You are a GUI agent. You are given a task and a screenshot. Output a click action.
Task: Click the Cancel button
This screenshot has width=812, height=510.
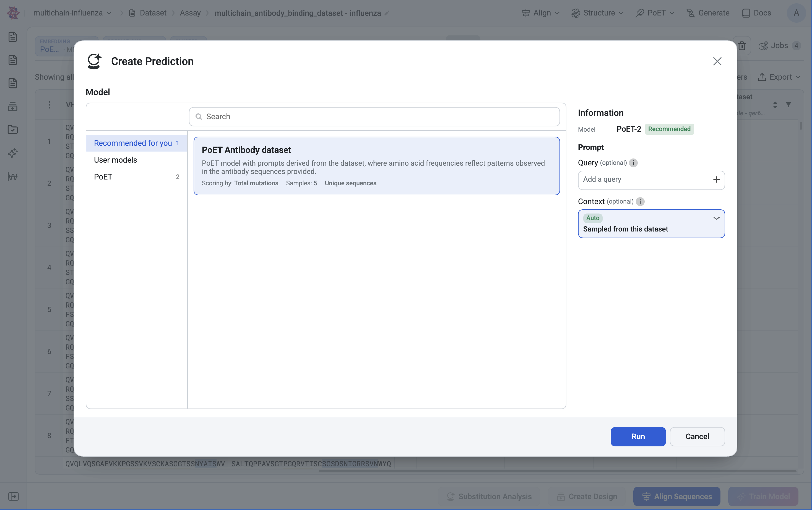tap(697, 436)
